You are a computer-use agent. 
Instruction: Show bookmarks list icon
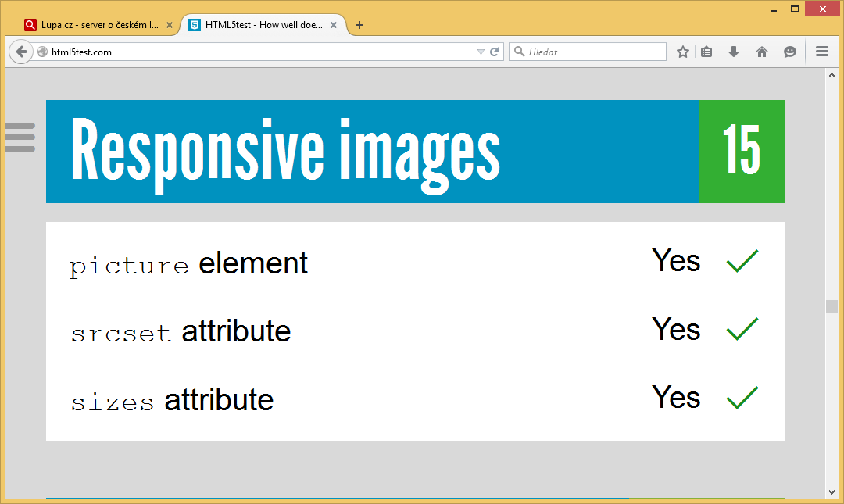(706, 52)
